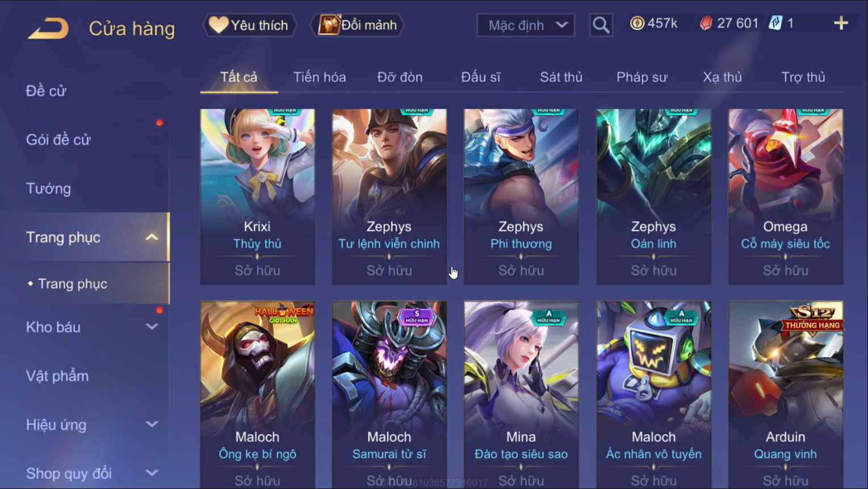Open Đổi mảnh shard exchange

click(x=357, y=25)
